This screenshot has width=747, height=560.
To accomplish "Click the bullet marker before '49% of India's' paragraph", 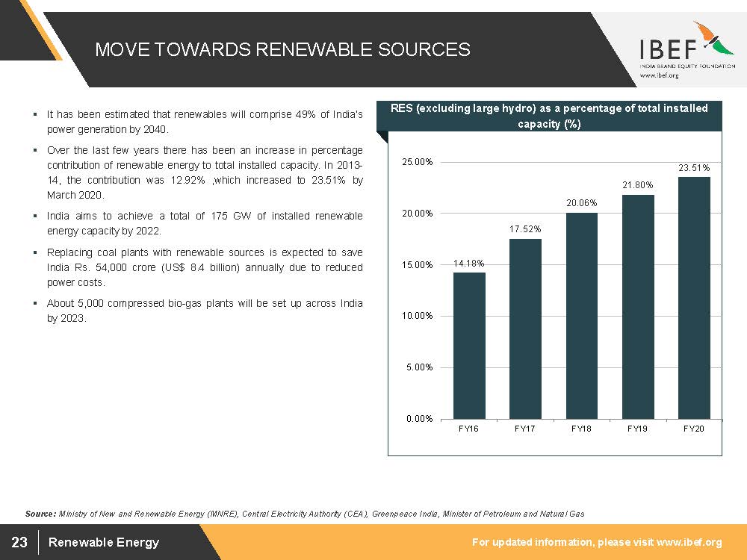I will (x=35, y=115).
